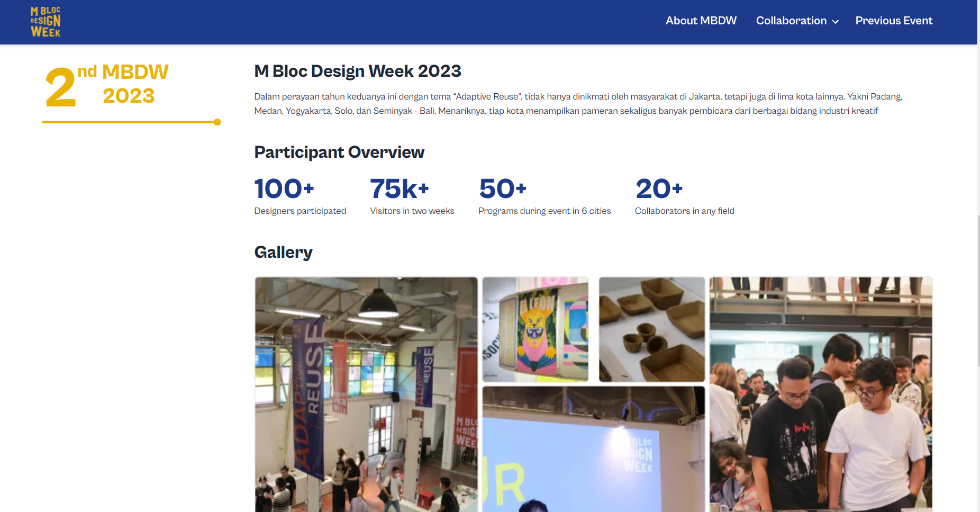Click the Participant Overview heading
The image size is (980, 512).
point(339,152)
